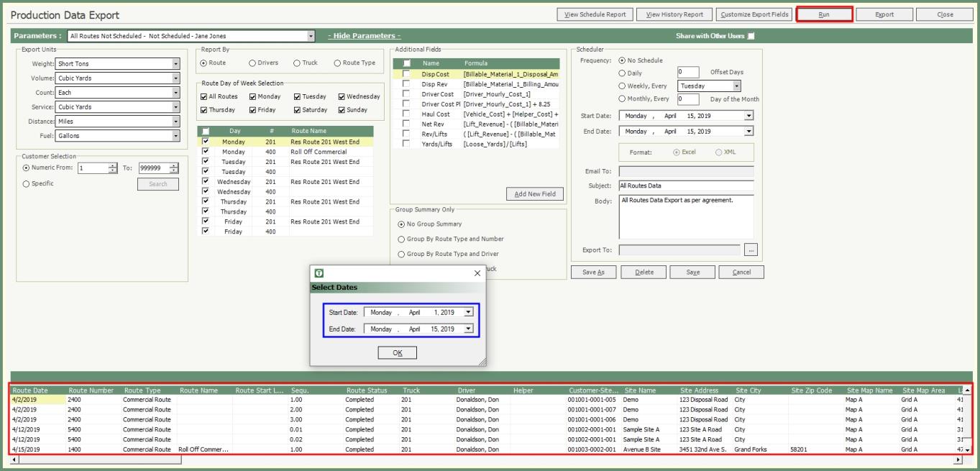Open the Parameters dropdown
Viewport: 980px width, 471px height.
tap(311, 36)
